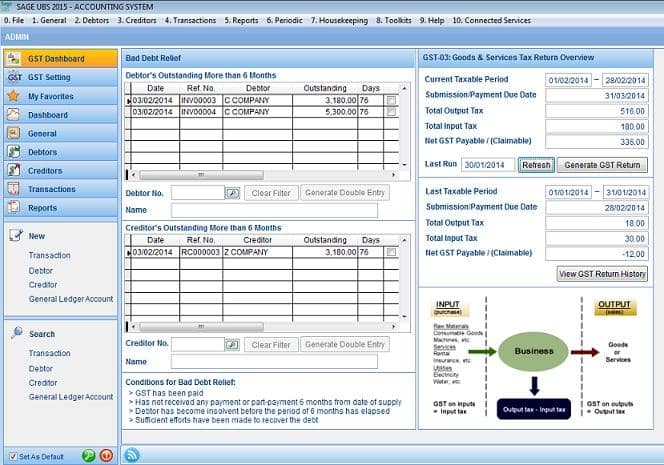
Task: Click creditor table scroll up arrow
Action: 404,240
